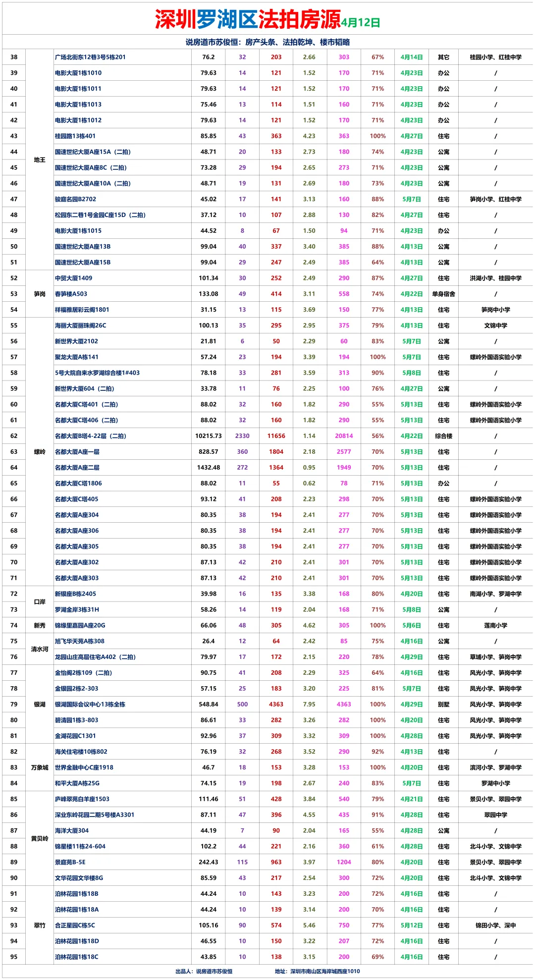
Task: Click school 文锦中学 in row 55
Action: pos(496,326)
